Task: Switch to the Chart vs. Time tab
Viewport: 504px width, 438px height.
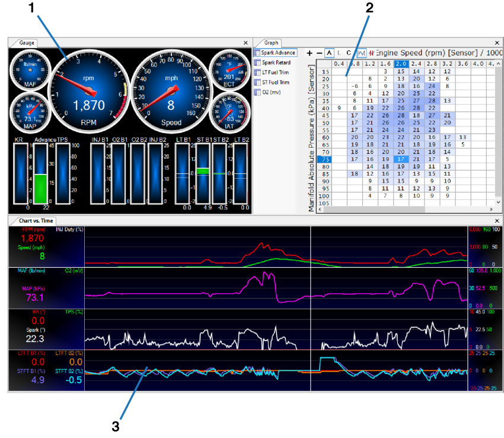Action: 36,221
